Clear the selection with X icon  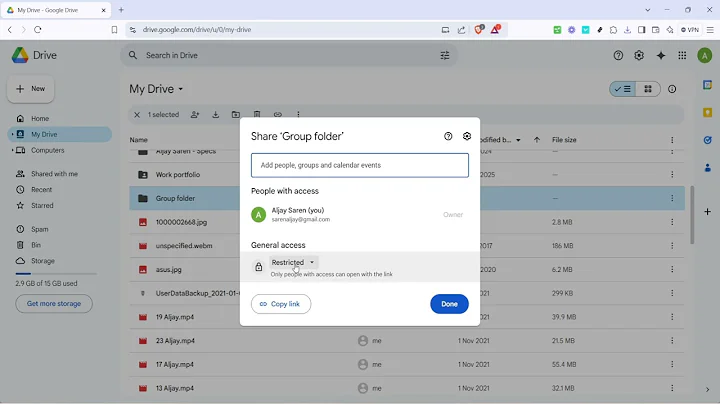137,115
